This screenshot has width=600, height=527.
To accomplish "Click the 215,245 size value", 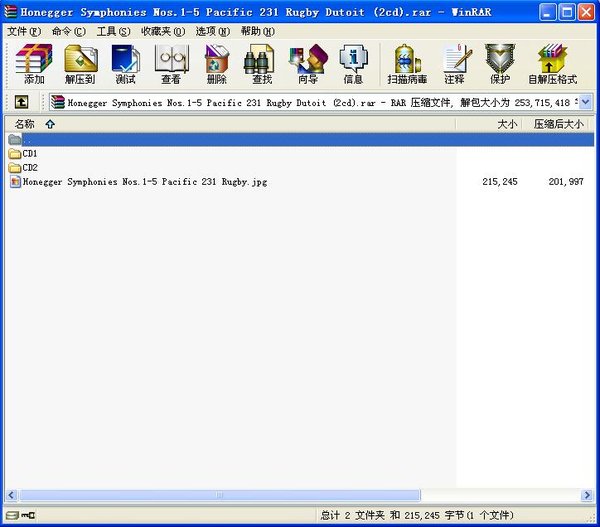I will 500,182.
